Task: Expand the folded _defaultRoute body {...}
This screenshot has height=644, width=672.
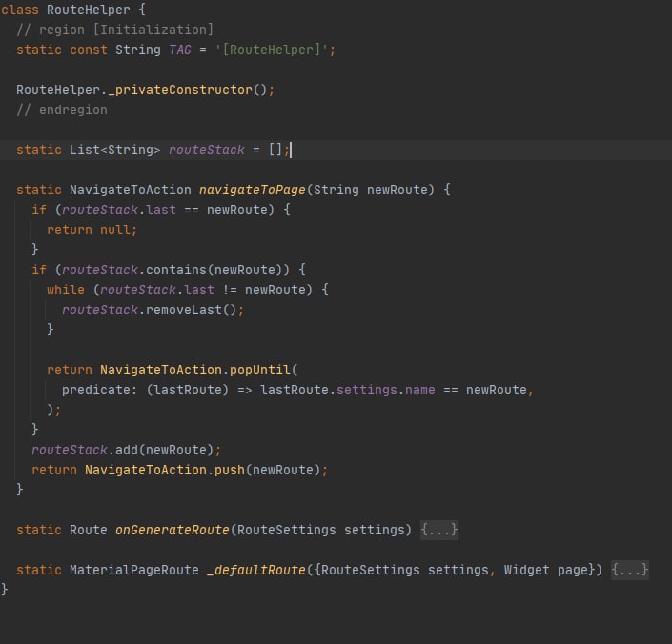Action: (x=629, y=570)
